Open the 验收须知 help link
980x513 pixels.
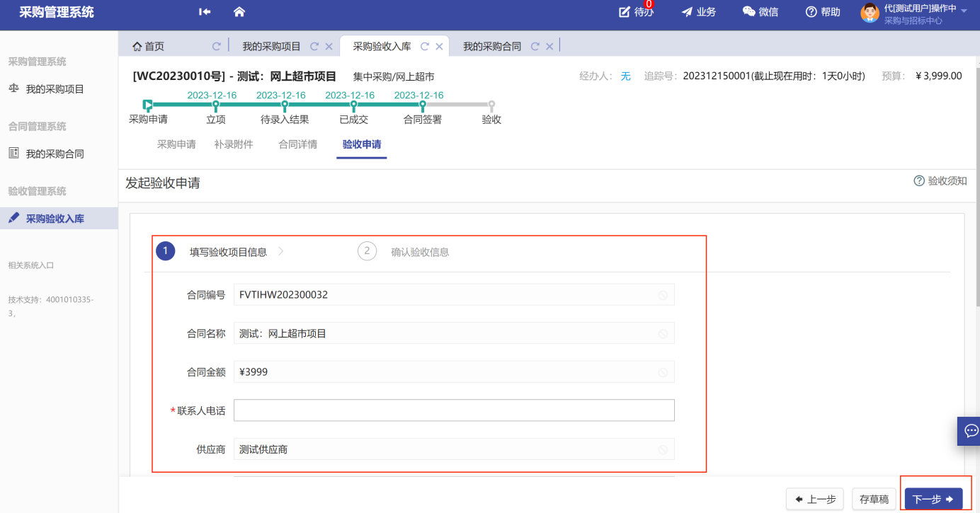coord(940,181)
